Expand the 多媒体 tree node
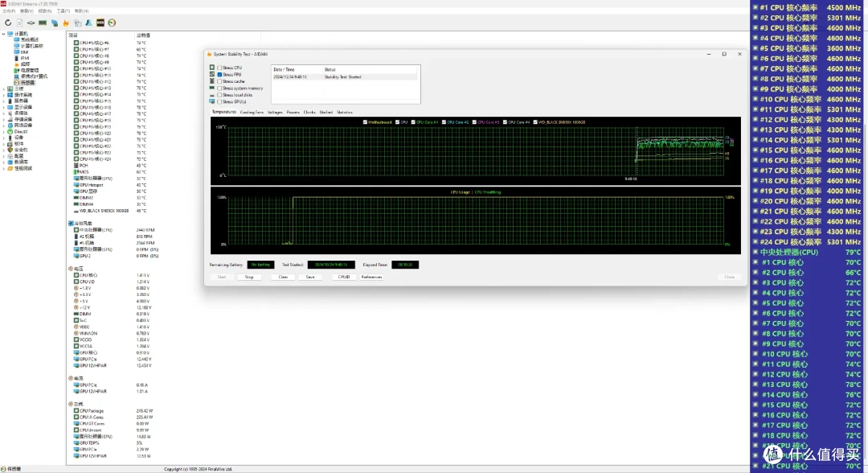 click(x=3, y=113)
